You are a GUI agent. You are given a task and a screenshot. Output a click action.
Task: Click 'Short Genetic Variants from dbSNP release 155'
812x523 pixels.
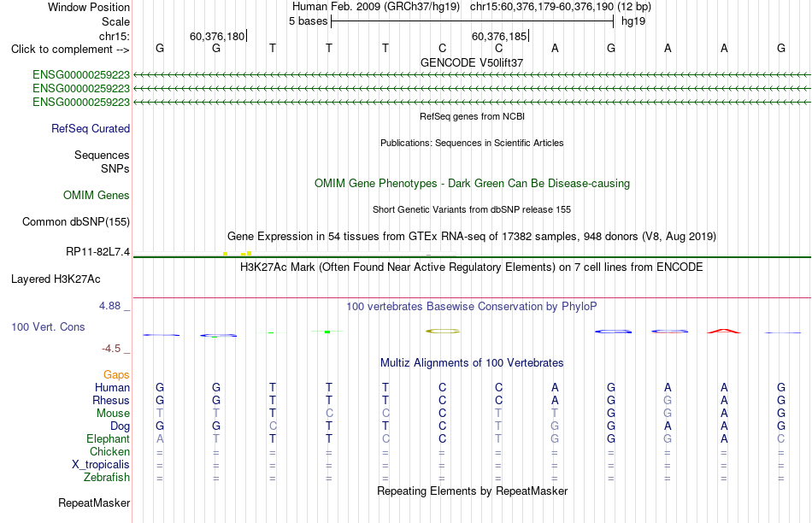click(472, 209)
